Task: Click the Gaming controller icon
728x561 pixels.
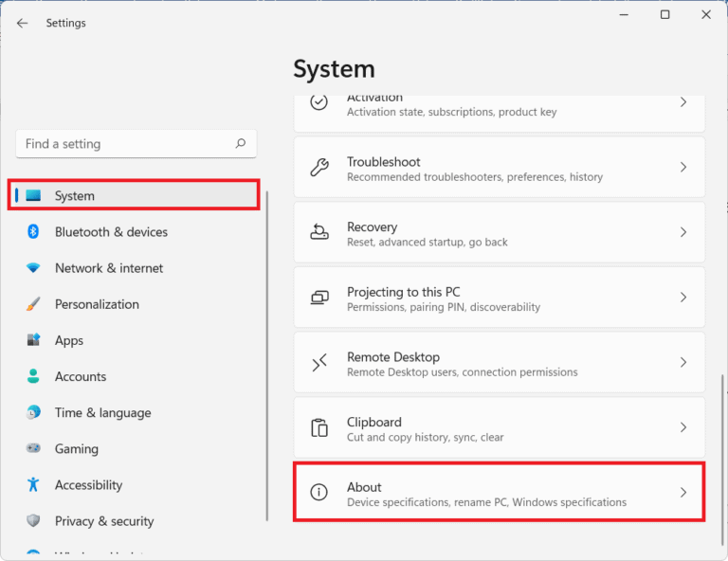Action: click(33, 448)
